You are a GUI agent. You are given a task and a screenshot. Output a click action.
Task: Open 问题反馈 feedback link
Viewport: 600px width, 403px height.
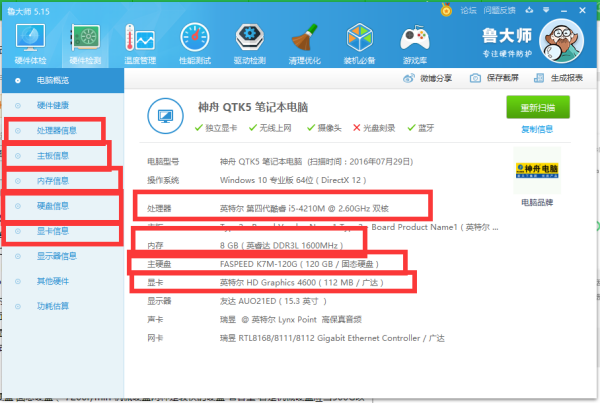[499, 11]
